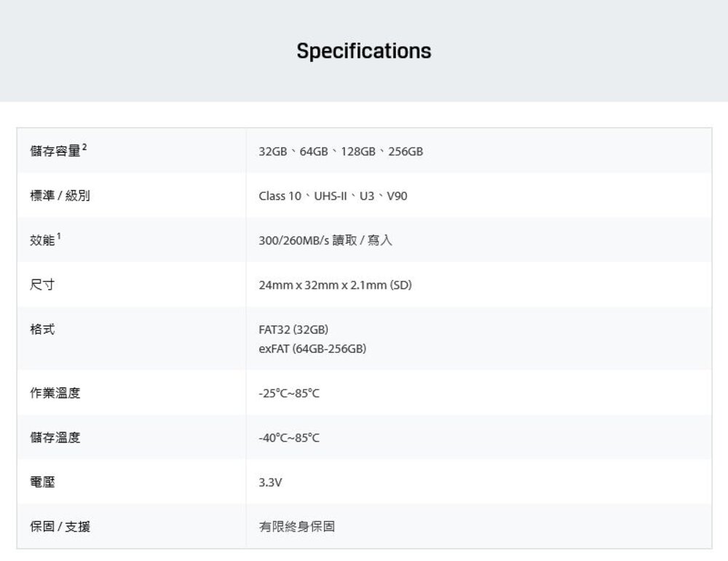Click the 300/260MB/s 讀取 / 寫入 value
Screen dimensions: 728x561
click(325, 240)
